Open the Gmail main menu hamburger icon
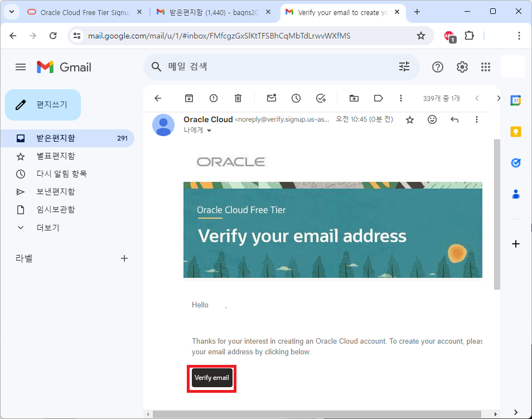 coord(21,68)
